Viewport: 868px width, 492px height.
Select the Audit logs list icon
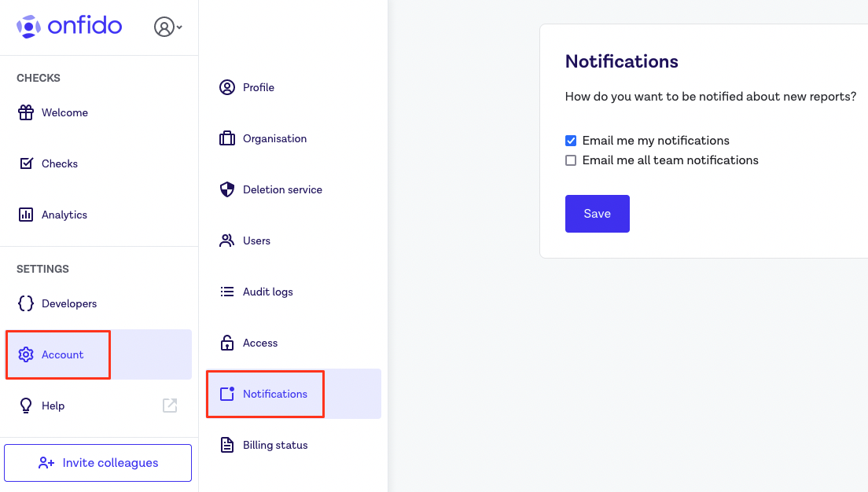[x=227, y=292]
